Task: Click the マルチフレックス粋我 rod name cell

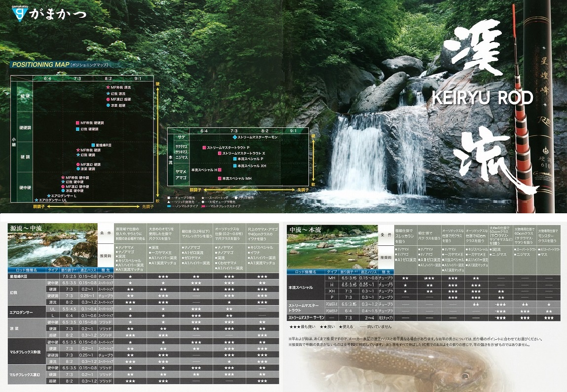Action: 27,352
